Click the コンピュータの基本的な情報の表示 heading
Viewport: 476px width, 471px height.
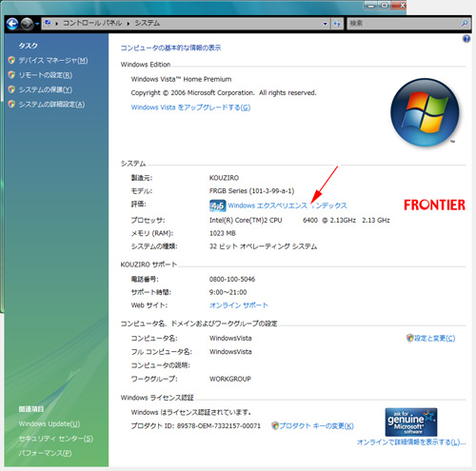(170, 48)
